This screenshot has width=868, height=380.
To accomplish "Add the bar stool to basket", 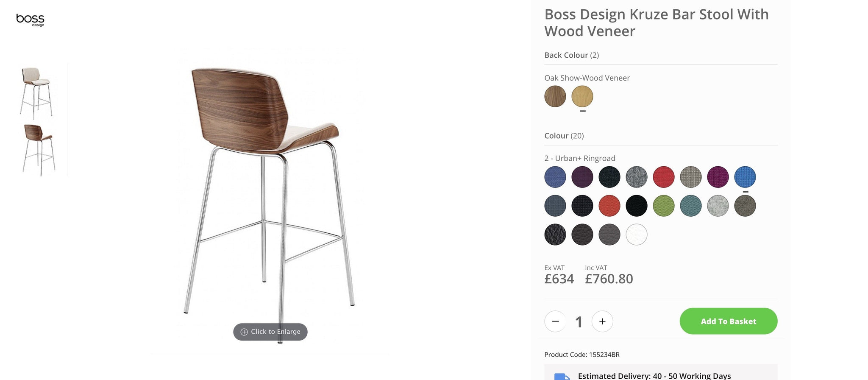I will coord(729,321).
